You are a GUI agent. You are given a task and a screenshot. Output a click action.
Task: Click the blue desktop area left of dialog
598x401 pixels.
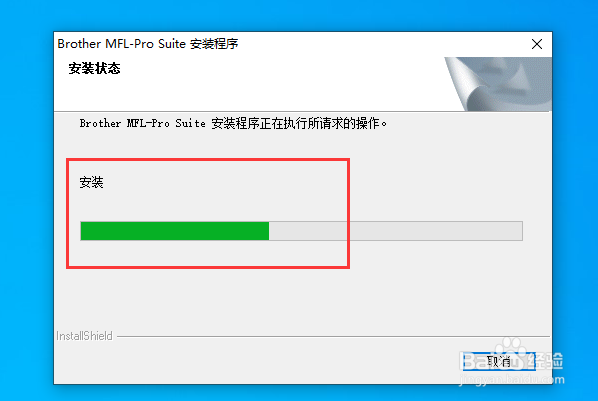[26, 206]
